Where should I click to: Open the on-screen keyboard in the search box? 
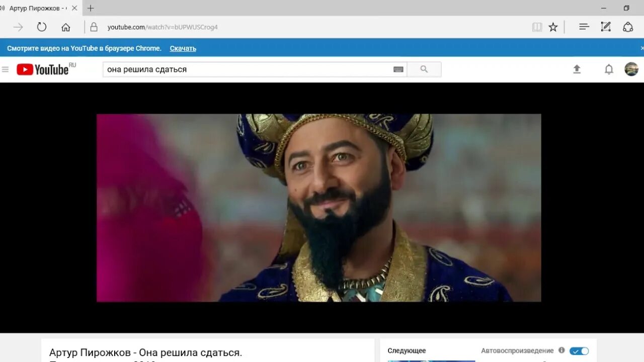point(398,69)
